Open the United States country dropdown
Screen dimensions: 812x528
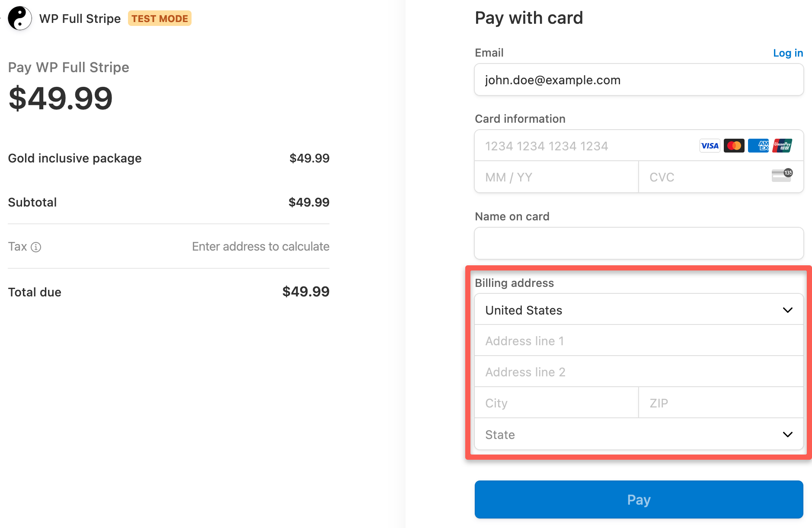pyautogui.click(x=639, y=309)
